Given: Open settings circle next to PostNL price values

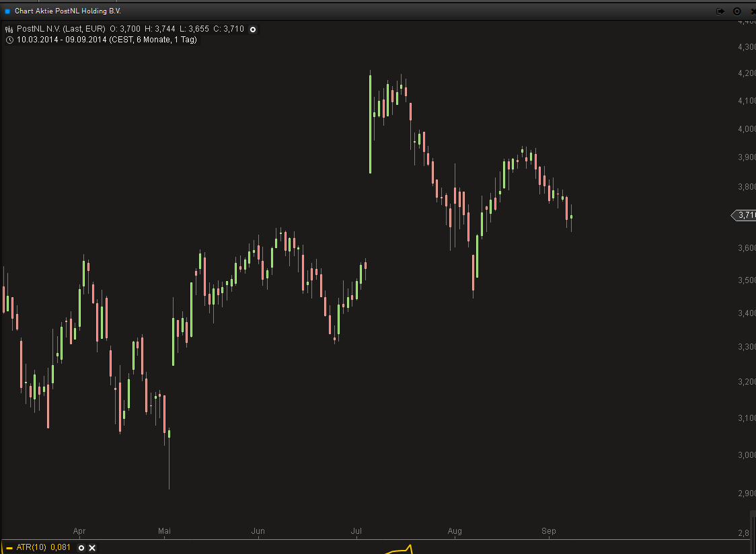Looking at the screenshot, I should [x=253, y=30].
